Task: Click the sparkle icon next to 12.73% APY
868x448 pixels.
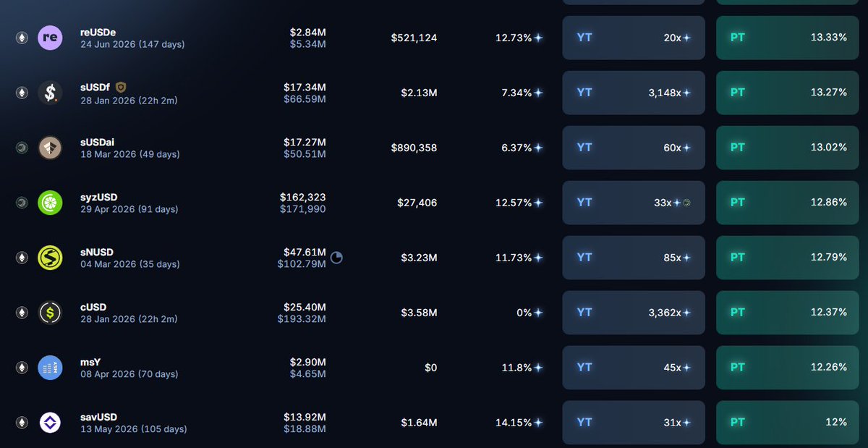Action: coord(539,38)
